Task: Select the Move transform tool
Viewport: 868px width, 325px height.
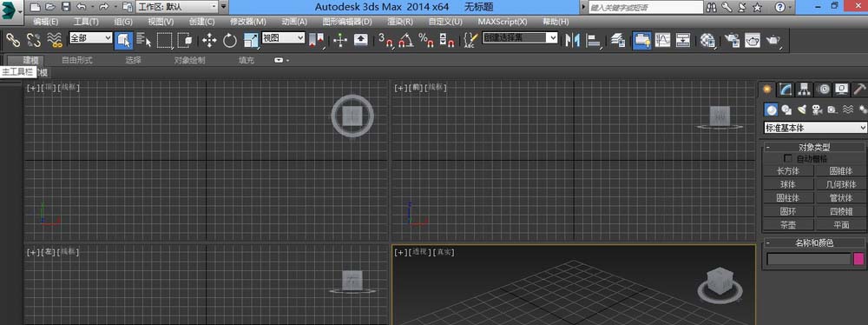Action: coord(209,40)
